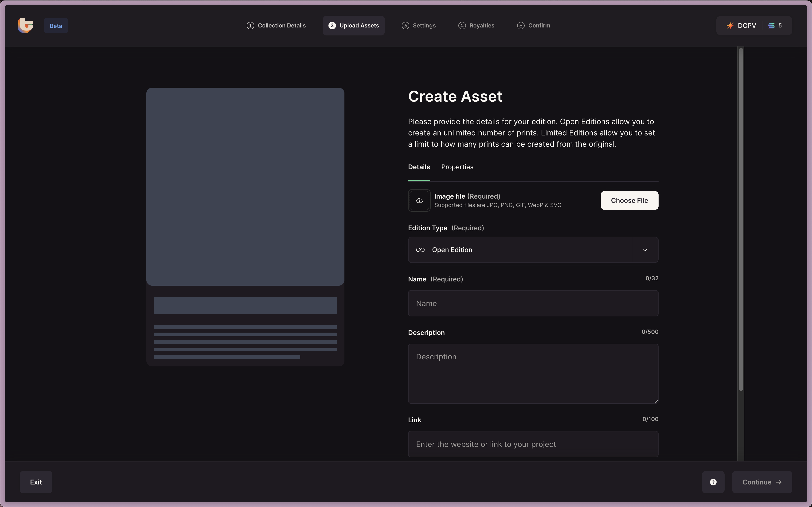Click the DCPV wallet sun icon
Screen dimensions: 812x507
730,26
